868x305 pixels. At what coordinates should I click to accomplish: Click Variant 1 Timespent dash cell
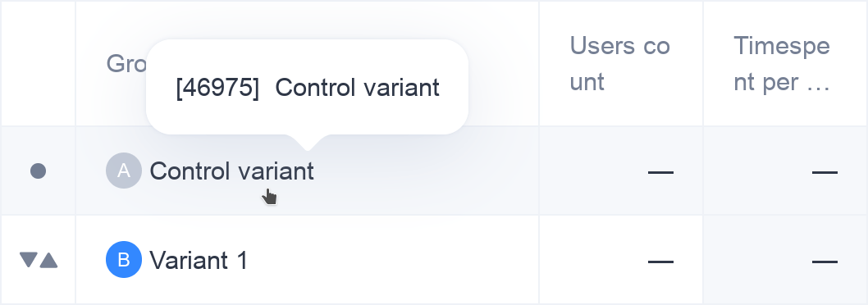click(x=825, y=262)
